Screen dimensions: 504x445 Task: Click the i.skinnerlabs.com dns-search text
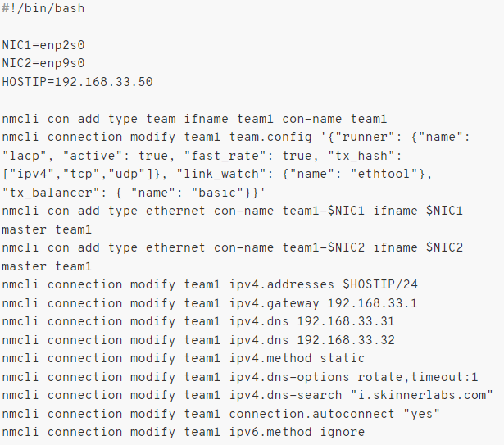coord(421,395)
